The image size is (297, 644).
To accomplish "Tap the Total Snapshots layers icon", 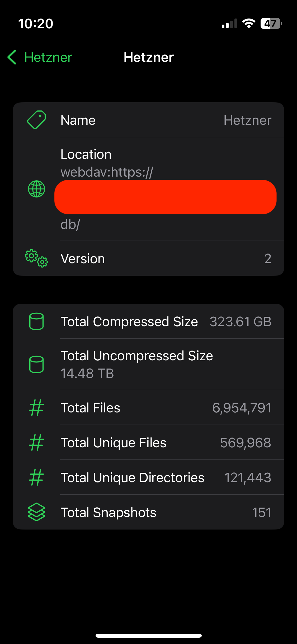I will click(36, 512).
